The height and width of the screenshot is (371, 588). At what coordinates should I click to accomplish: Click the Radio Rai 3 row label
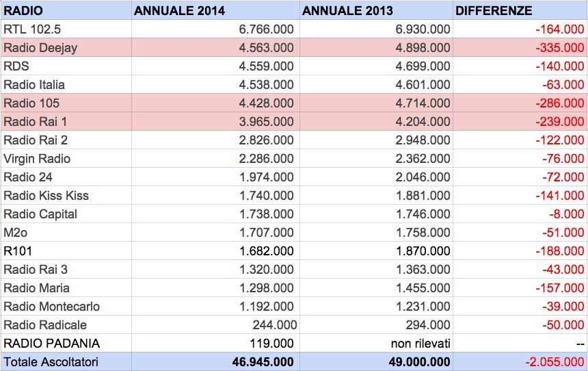36,269
